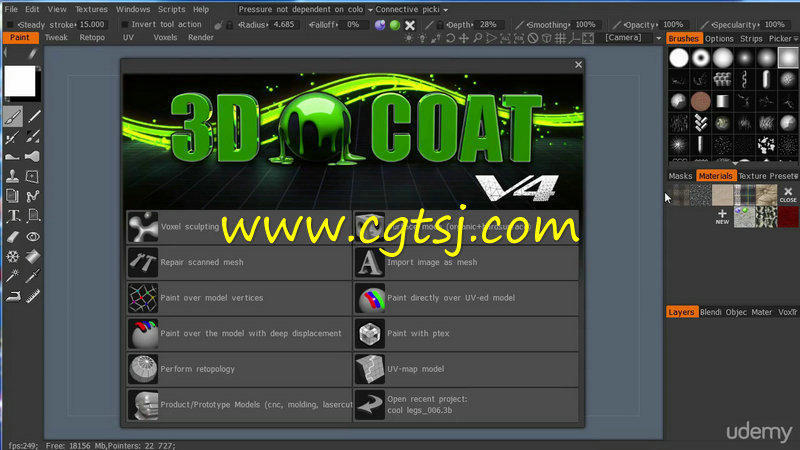Switch to the Retopo room tab

coord(92,38)
